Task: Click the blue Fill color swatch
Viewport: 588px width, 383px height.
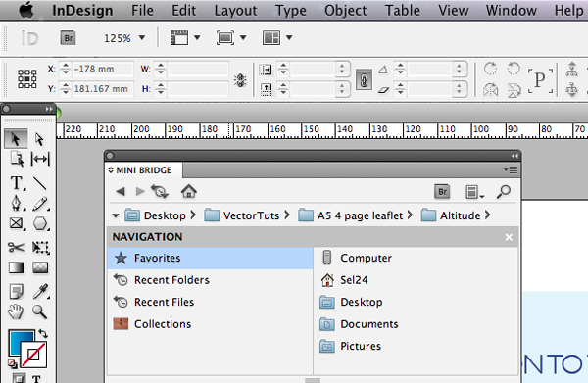Action: click(x=18, y=338)
